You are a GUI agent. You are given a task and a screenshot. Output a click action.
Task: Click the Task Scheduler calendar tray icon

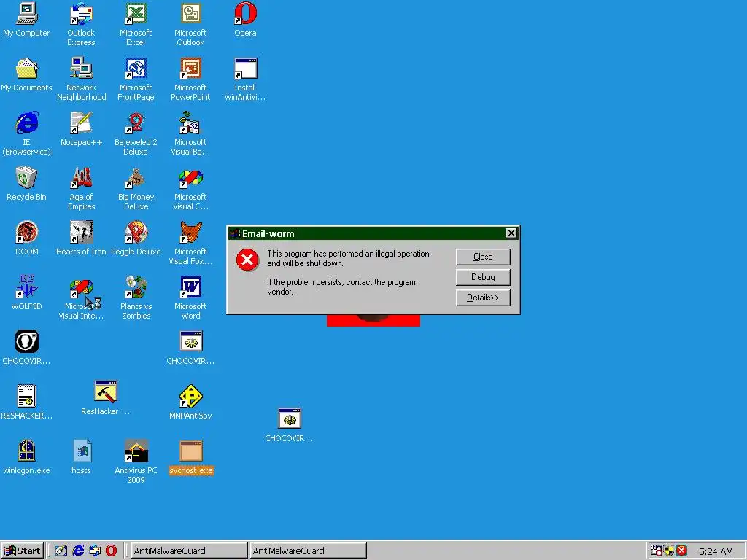click(x=657, y=551)
